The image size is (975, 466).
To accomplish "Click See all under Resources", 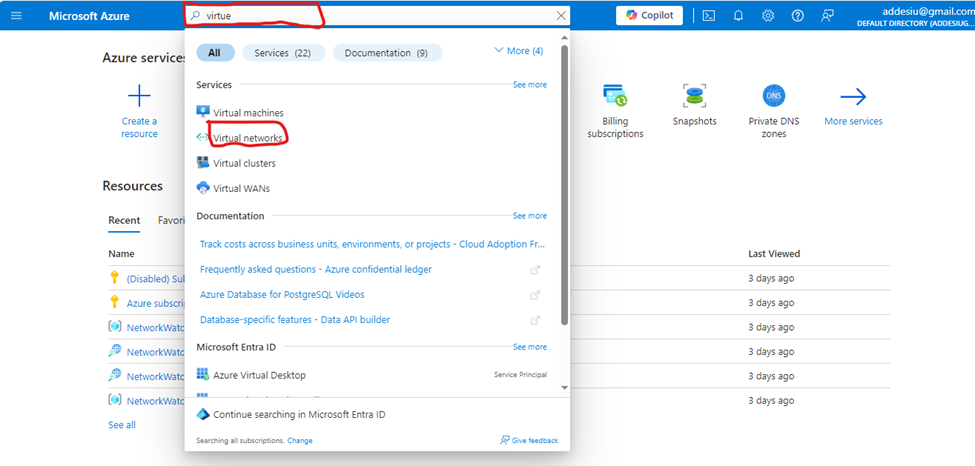I will pos(122,425).
